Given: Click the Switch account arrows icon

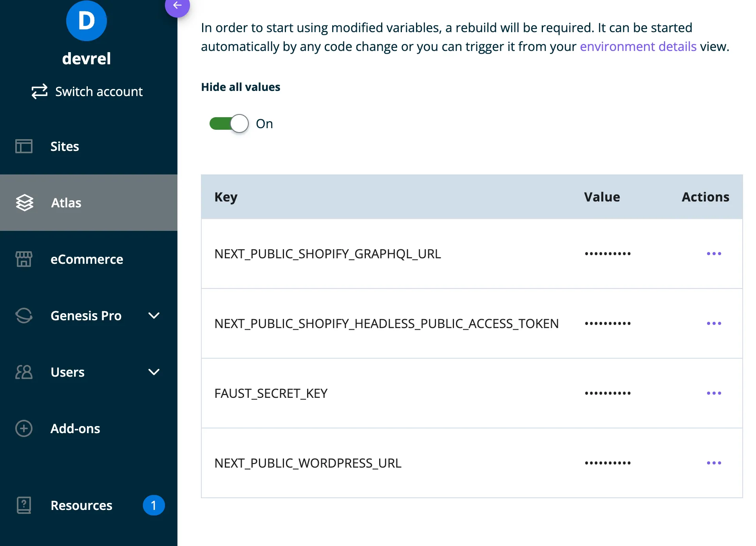Looking at the screenshot, I should tap(40, 91).
